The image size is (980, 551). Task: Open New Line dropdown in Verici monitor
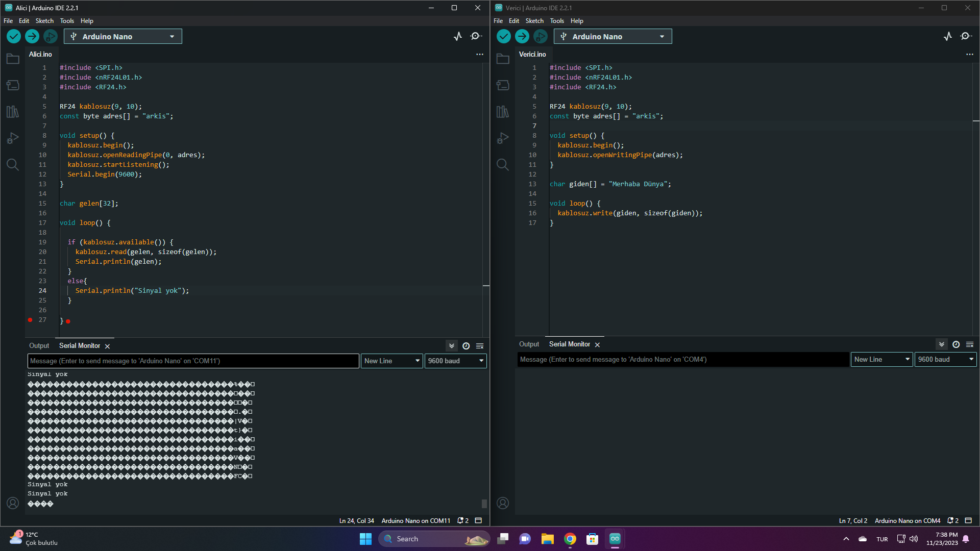(882, 359)
